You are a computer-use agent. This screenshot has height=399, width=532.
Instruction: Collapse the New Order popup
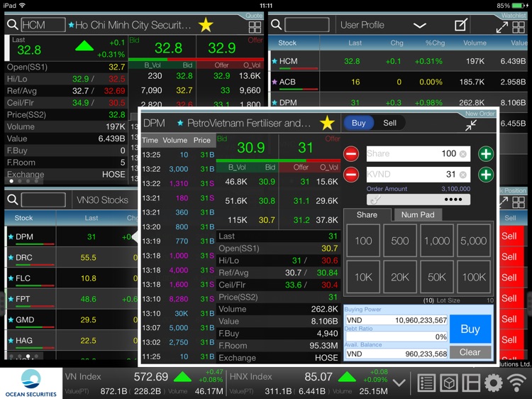click(471, 125)
